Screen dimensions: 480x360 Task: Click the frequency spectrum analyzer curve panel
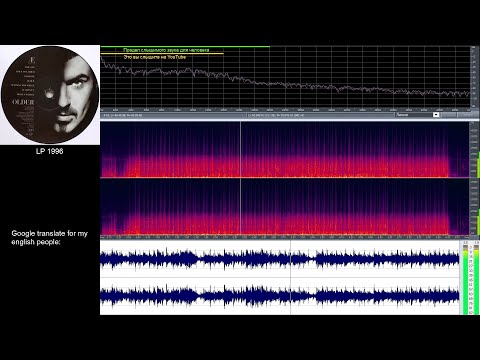click(x=285, y=77)
